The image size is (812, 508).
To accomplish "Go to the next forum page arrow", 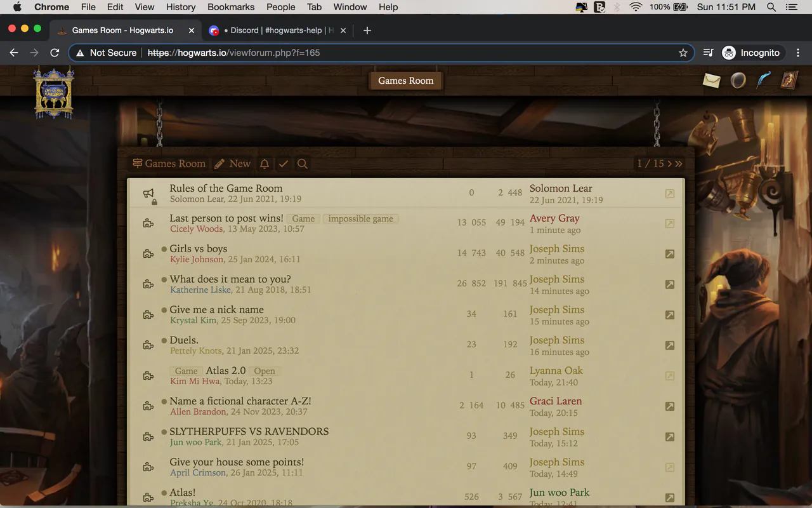I will coord(669,164).
